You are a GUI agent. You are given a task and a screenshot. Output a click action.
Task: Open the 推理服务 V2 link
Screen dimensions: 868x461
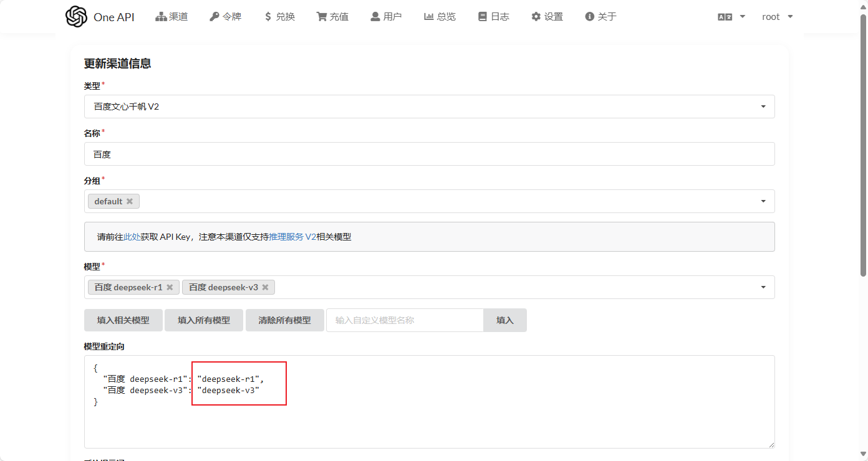292,237
